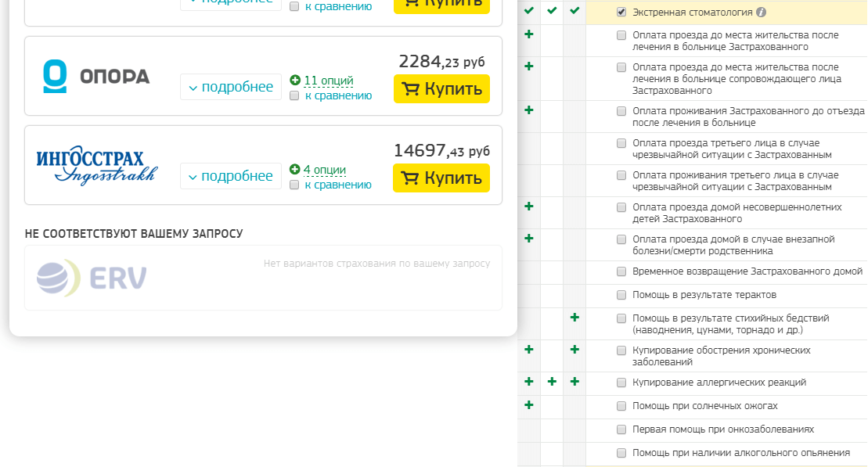
Task: Click the Ингосстрах company logo
Action: tap(97, 165)
